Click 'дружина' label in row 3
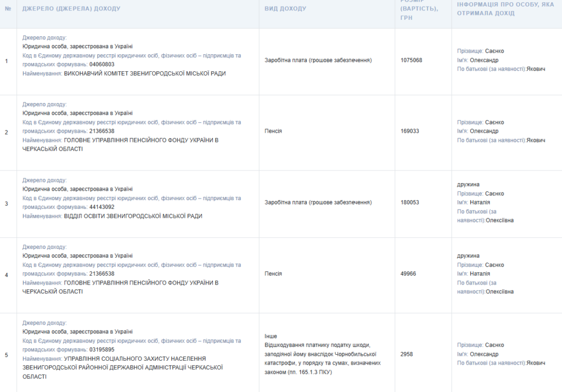Image resolution: width=562 pixels, height=392 pixels. click(x=468, y=185)
